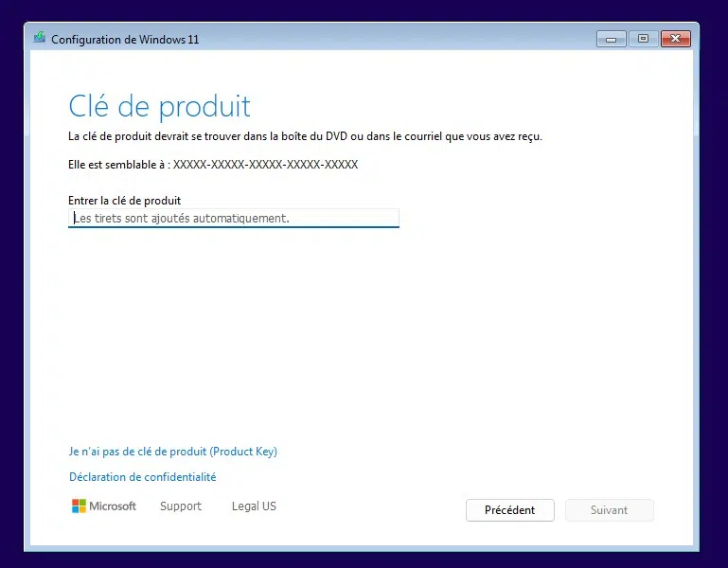
Task: Close the Configuration de Windows 11 window
Action: pos(676,39)
